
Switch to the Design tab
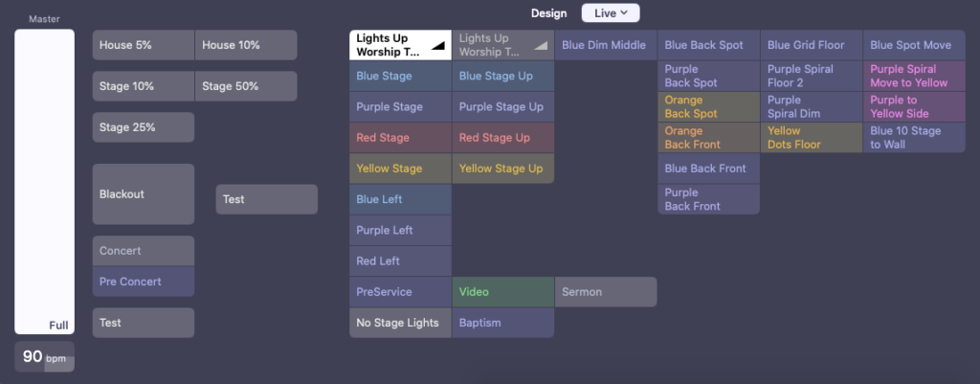pos(549,13)
